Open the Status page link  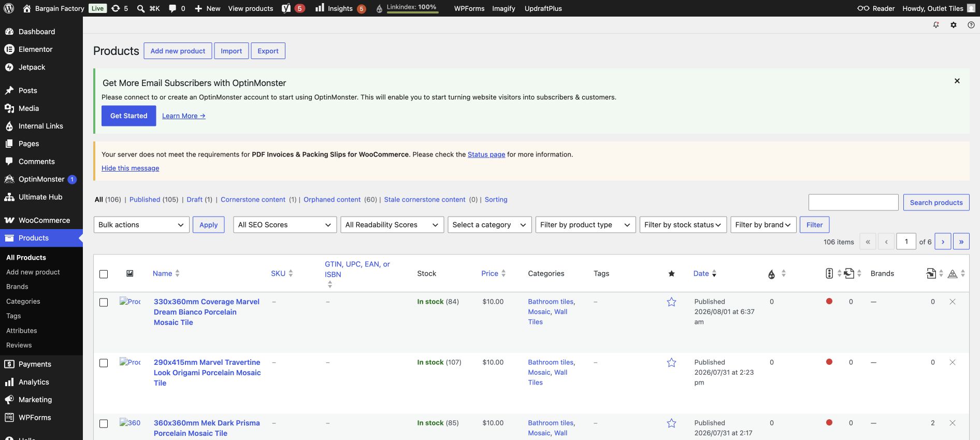point(486,154)
